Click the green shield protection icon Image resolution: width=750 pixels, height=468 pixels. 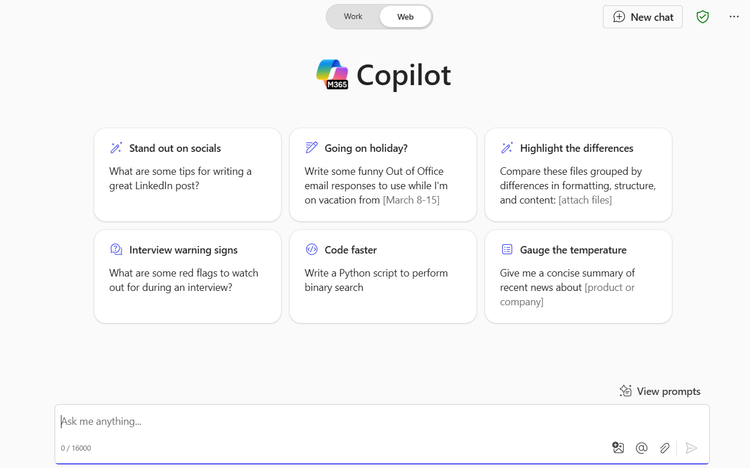703,17
